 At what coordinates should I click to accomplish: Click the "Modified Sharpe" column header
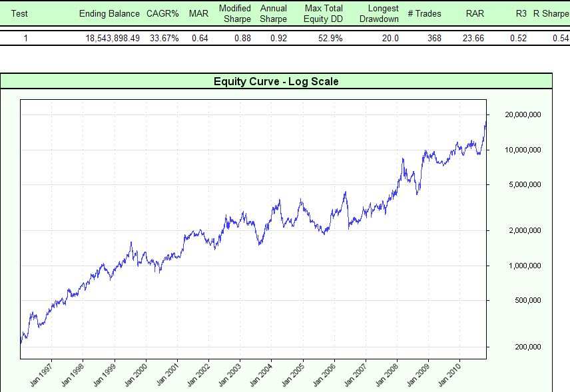(x=234, y=13)
